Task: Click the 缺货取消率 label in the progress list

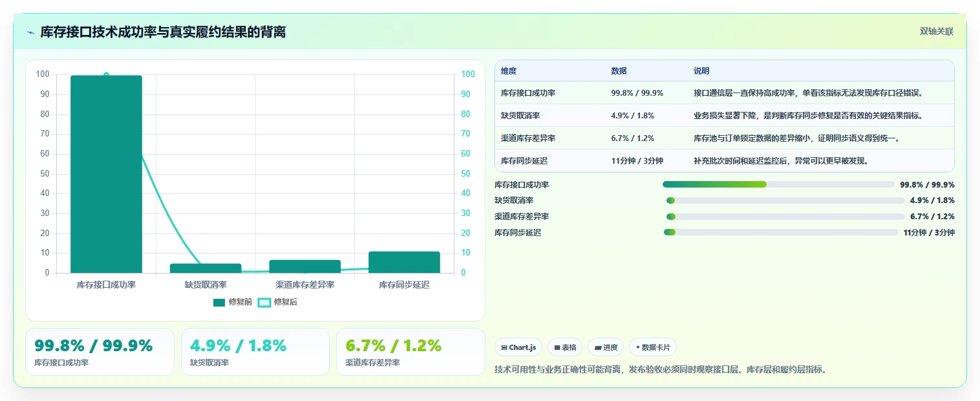Action: tap(514, 200)
